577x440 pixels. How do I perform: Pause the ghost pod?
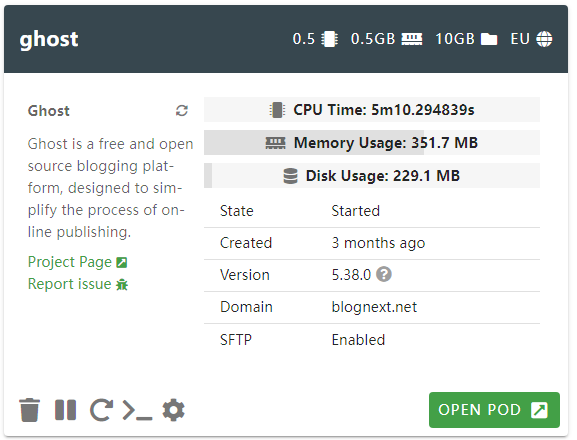(66, 410)
